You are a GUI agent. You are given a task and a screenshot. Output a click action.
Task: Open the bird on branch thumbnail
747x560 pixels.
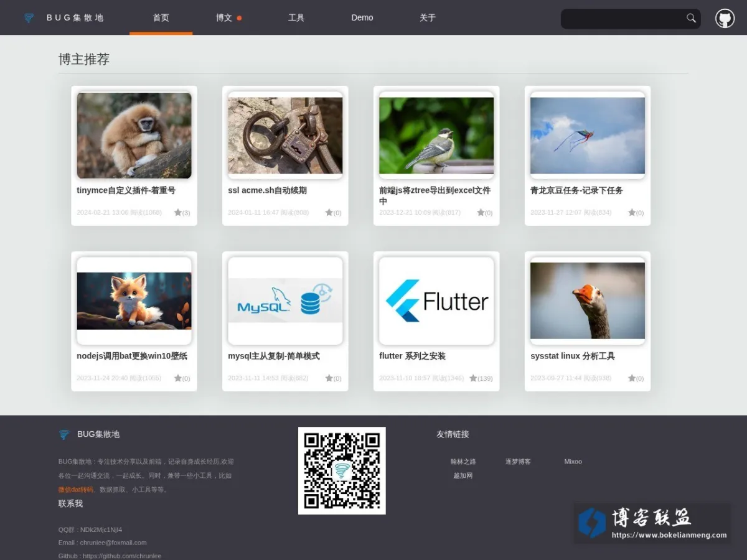click(x=436, y=136)
